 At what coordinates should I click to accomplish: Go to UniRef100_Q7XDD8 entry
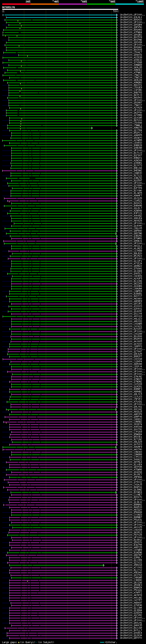(x=131, y=63)
